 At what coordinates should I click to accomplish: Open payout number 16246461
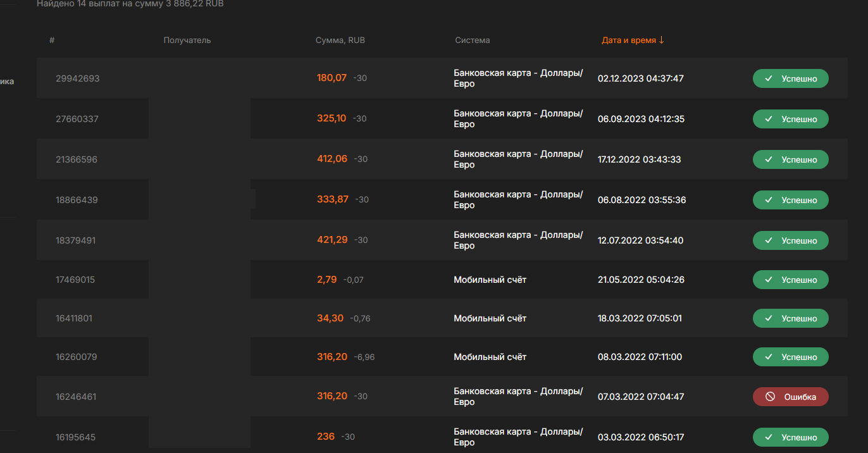pos(76,397)
